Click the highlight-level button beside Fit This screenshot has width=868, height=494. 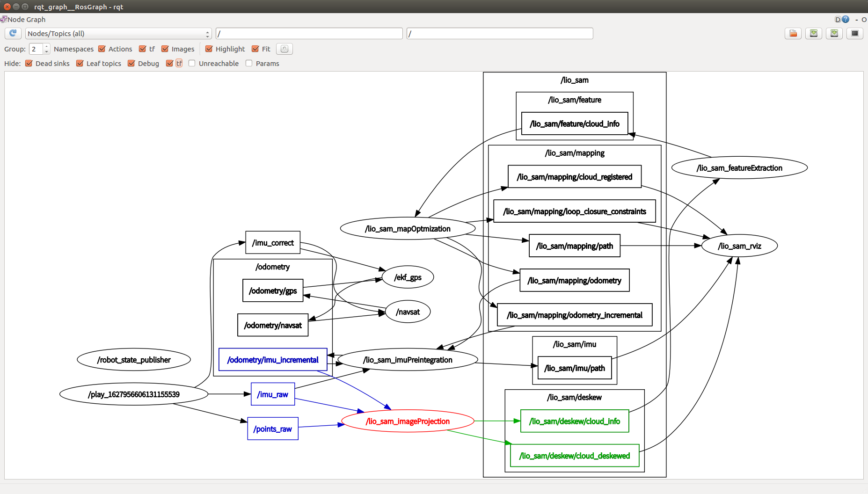284,49
